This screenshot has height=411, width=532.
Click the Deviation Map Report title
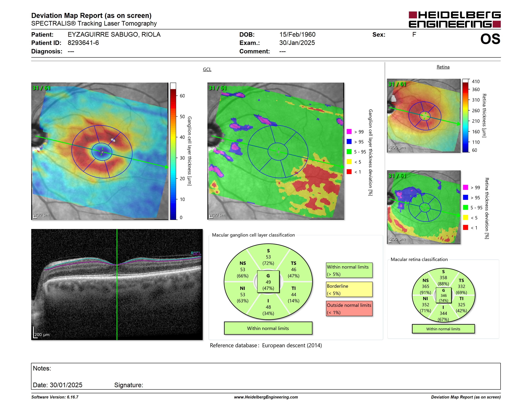pos(91,16)
